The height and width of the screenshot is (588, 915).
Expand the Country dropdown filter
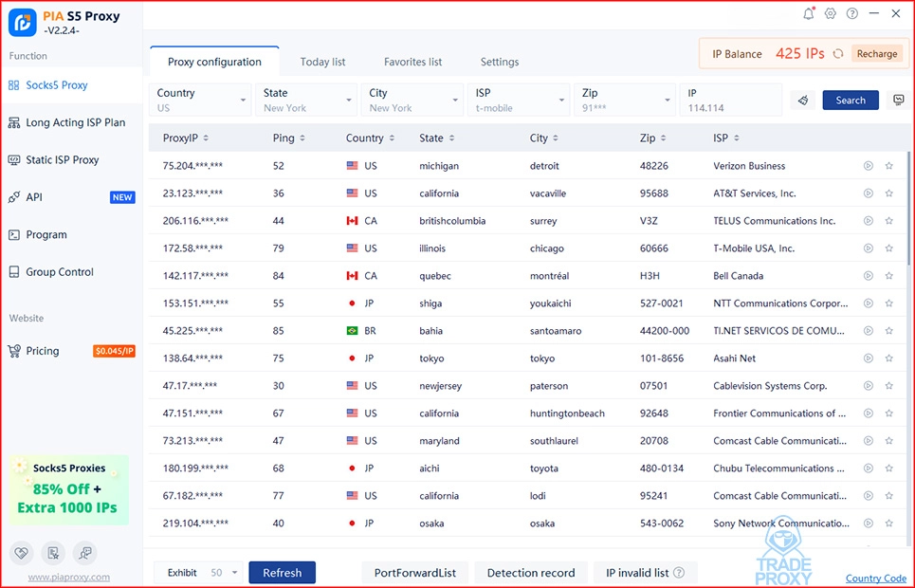(200, 100)
